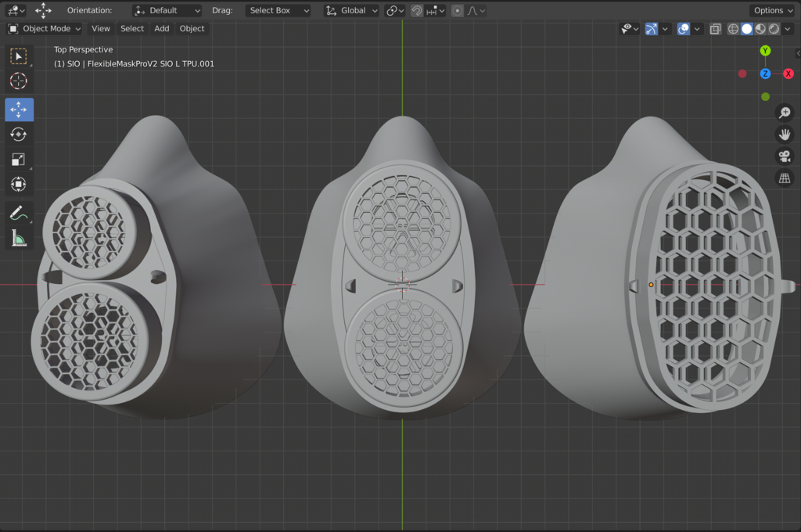Switch to wireframe viewport shading
Viewport: 801px width, 532px height.
click(x=733, y=29)
